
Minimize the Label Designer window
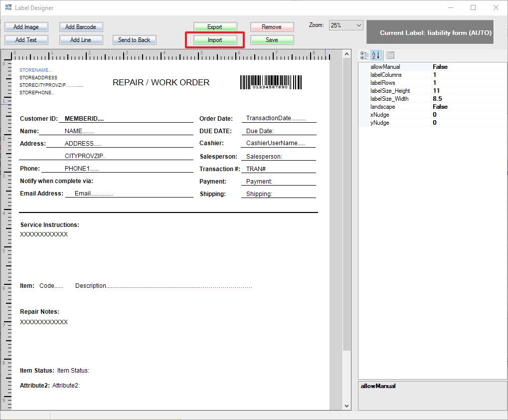450,7
